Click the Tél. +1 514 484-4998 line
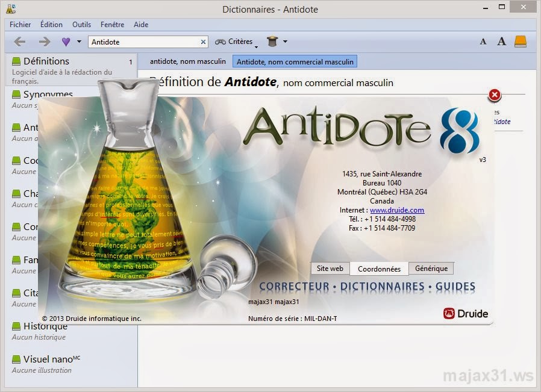The width and height of the screenshot is (541, 392). click(x=383, y=219)
